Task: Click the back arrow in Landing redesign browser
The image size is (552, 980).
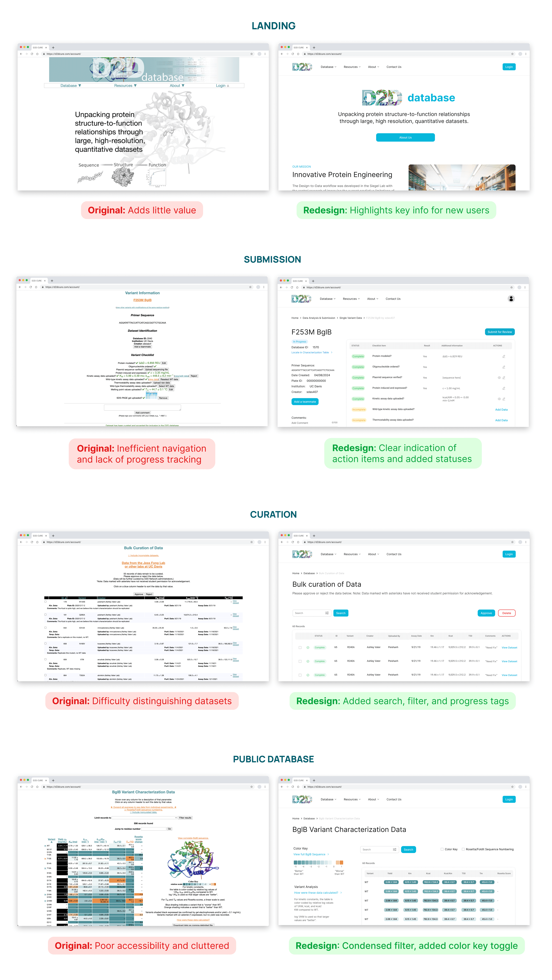Action: [x=282, y=54]
